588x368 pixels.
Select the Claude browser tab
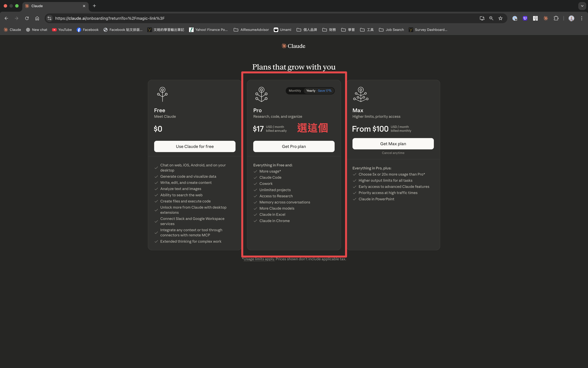[x=55, y=6]
